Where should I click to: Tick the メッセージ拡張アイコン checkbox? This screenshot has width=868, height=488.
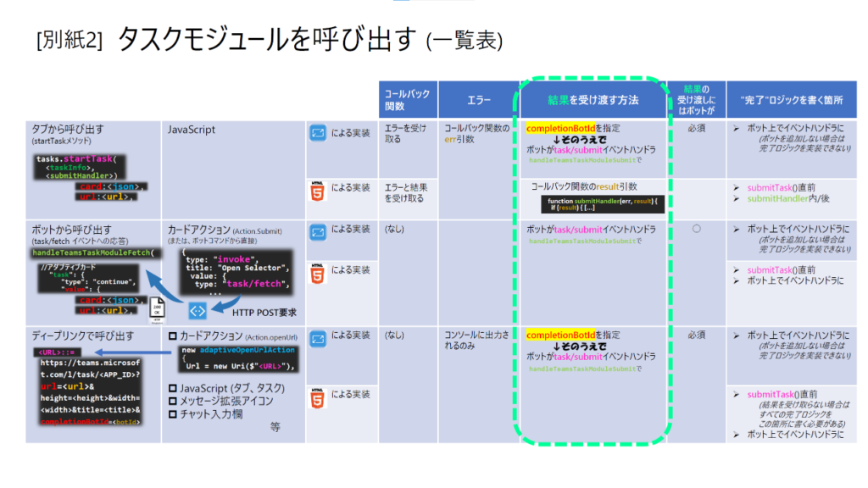(x=172, y=401)
